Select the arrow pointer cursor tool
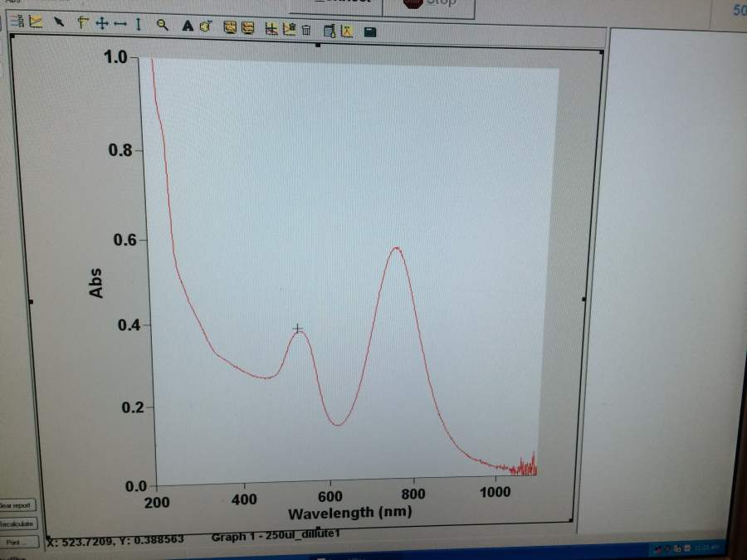The width and height of the screenshot is (747, 560). [x=59, y=22]
